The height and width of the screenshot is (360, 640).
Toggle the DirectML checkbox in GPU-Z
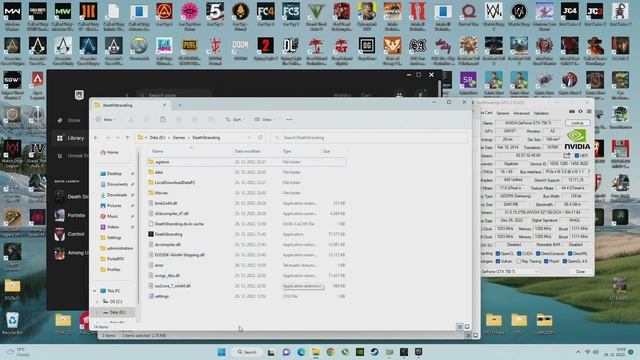[x=570, y=253]
